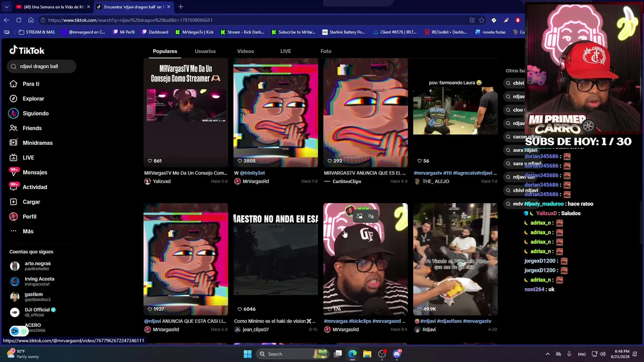Click the Windows taskbar Search box
This screenshot has height=362, width=644.
click(292, 354)
